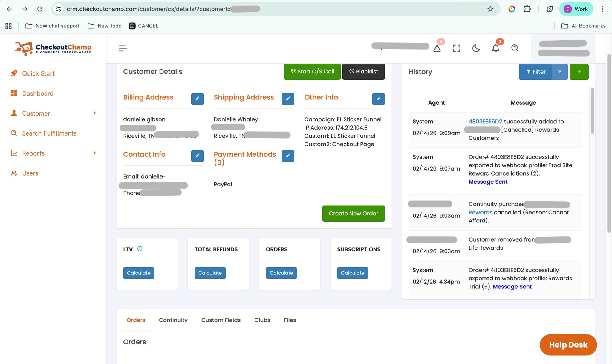Viewport: 612px width, 364px height.
Task: Edit Payment Methods with pencil icon
Action: pyautogui.click(x=288, y=156)
